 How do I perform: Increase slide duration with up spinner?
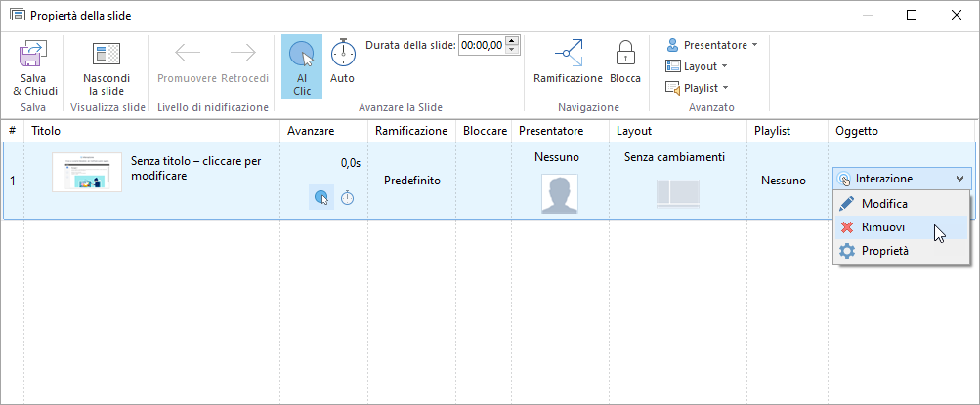click(514, 40)
